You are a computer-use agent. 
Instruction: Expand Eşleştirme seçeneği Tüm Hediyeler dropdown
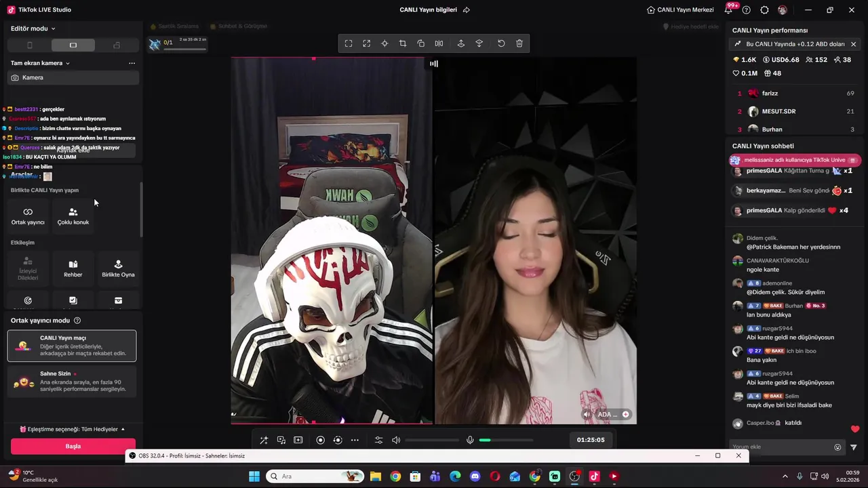(73, 429)
